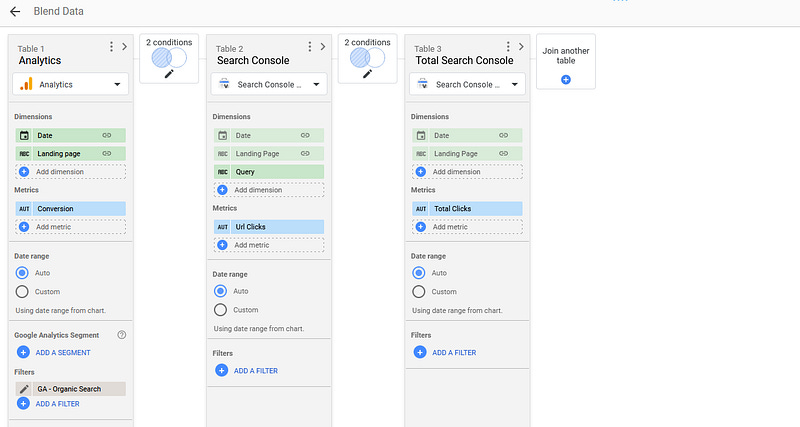
Task: Click ADD A FILTER in Table 1
Action: click(48, 404)
